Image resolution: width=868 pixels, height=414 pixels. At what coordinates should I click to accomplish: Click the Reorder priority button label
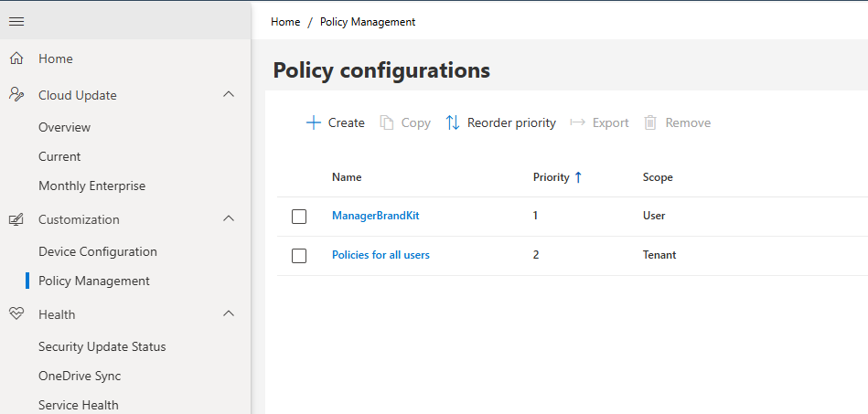click(x=511, y=122)
